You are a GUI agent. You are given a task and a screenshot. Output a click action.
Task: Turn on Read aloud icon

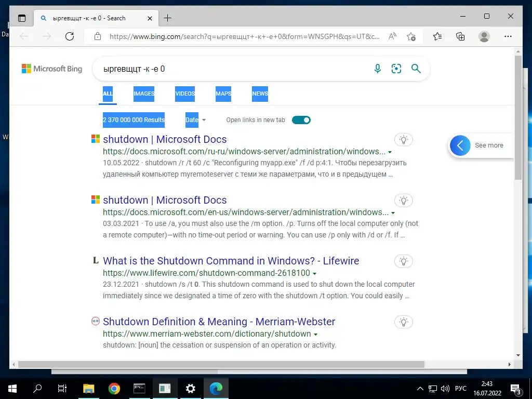tap(392, 36)
